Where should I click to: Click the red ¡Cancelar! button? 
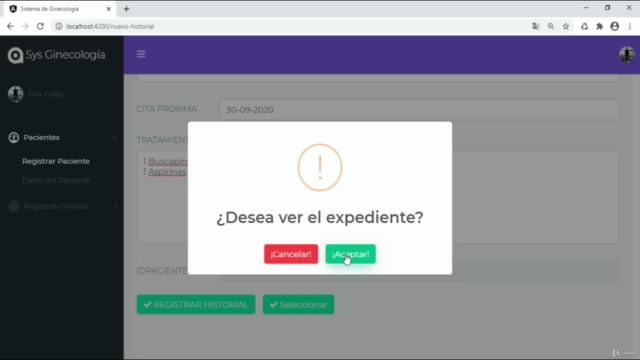[291, 254]
